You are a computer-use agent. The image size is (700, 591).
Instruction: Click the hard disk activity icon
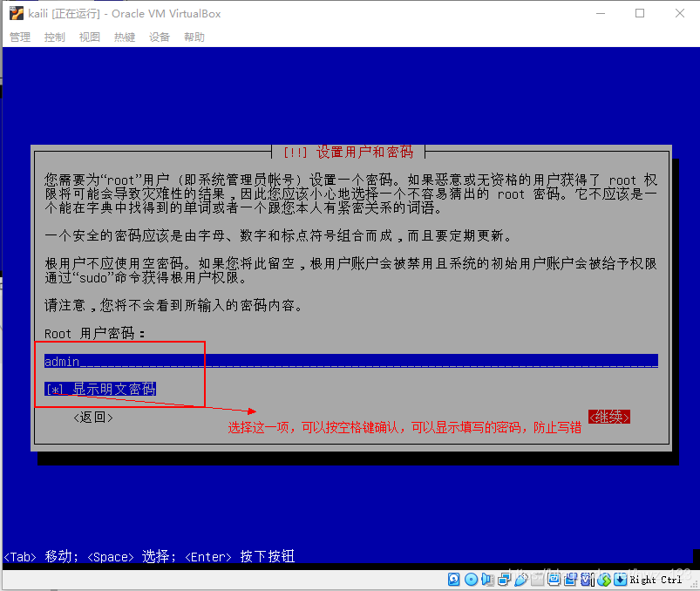(453, 580)
